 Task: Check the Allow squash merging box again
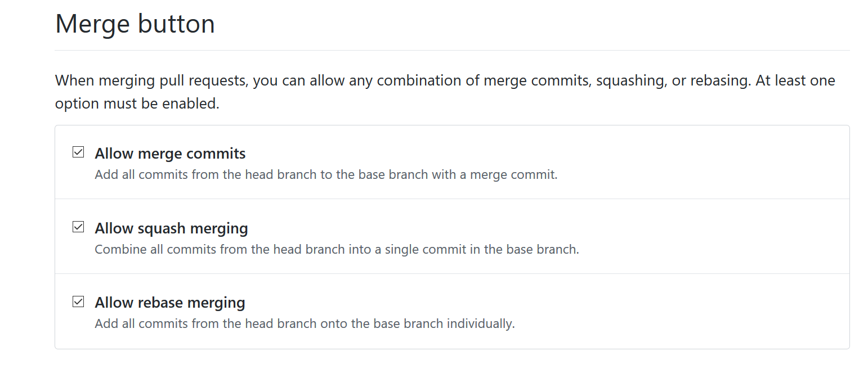(x=78, y=227)
